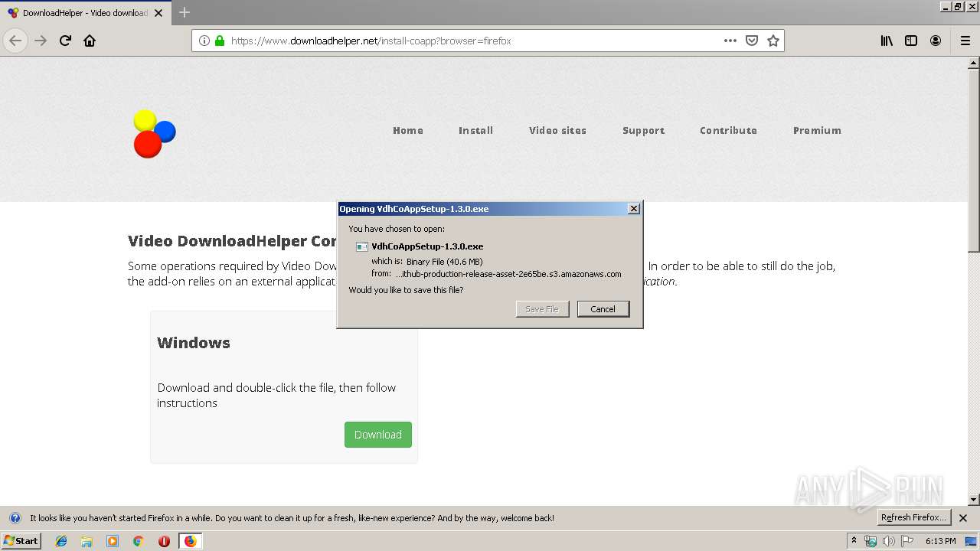Screen dimensions: 980x551
Task: Cancel the file download dialog
Action: [603, 309]
